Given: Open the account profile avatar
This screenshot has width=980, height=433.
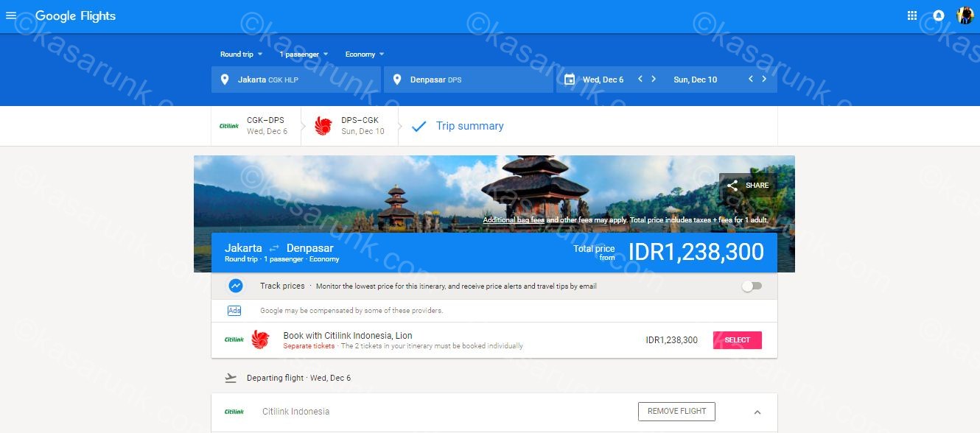Looking at the screenshot, I should click(965, 15).
